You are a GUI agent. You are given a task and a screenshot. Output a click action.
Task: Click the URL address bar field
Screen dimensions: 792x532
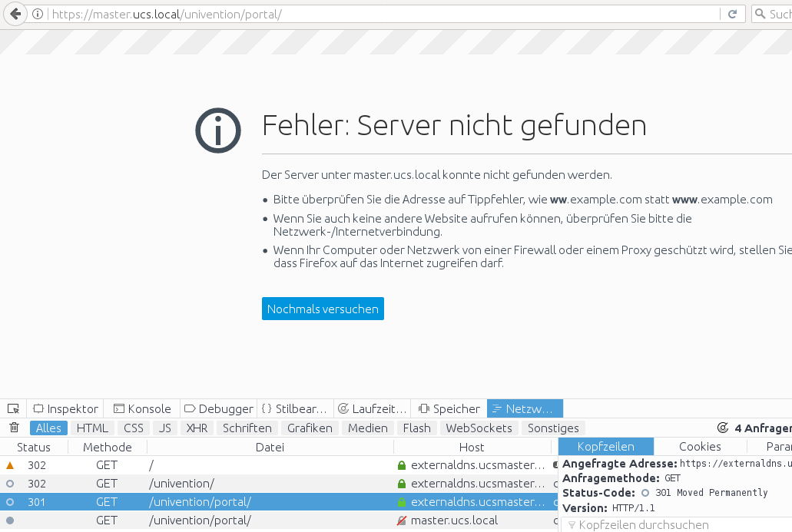pyautogui.click(x=384, y=15)
